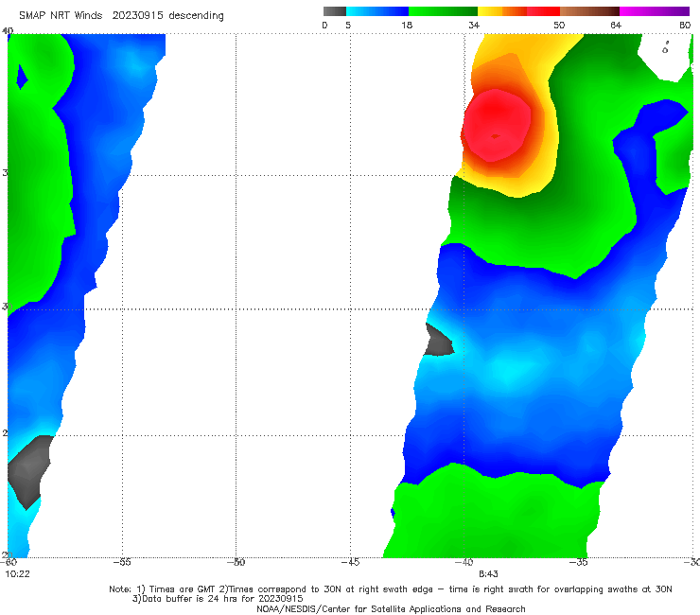700x615 pixels.
Task: Click the color bar label "50"
Action: point(559,25)
